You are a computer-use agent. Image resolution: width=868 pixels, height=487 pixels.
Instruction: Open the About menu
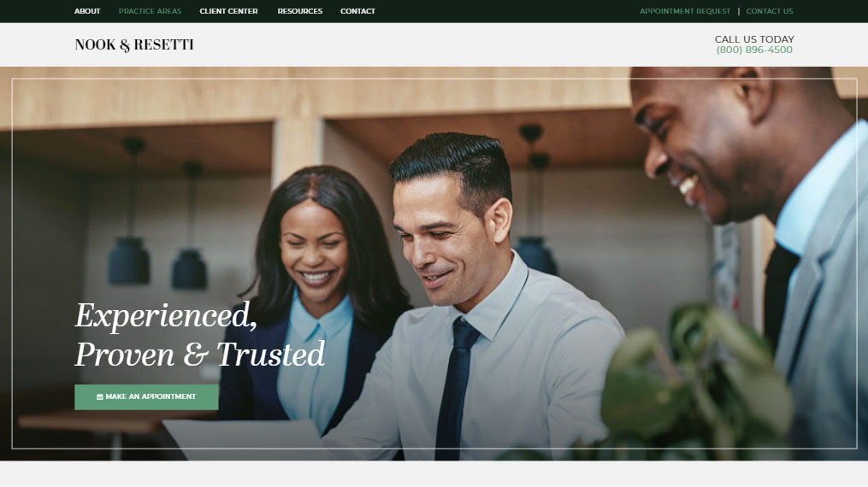[87, 11]
